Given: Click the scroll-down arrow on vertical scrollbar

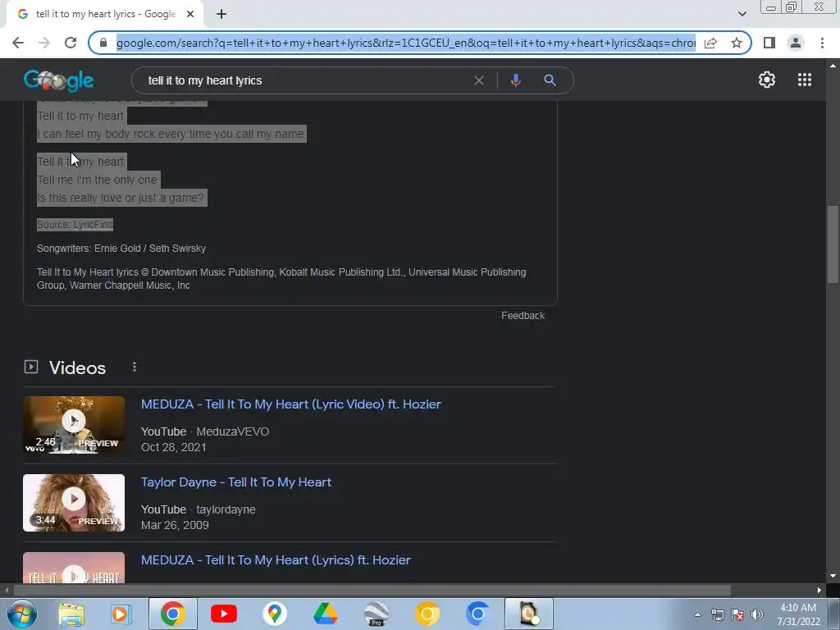Looking at the screenshot, I should tap(833, 577).
